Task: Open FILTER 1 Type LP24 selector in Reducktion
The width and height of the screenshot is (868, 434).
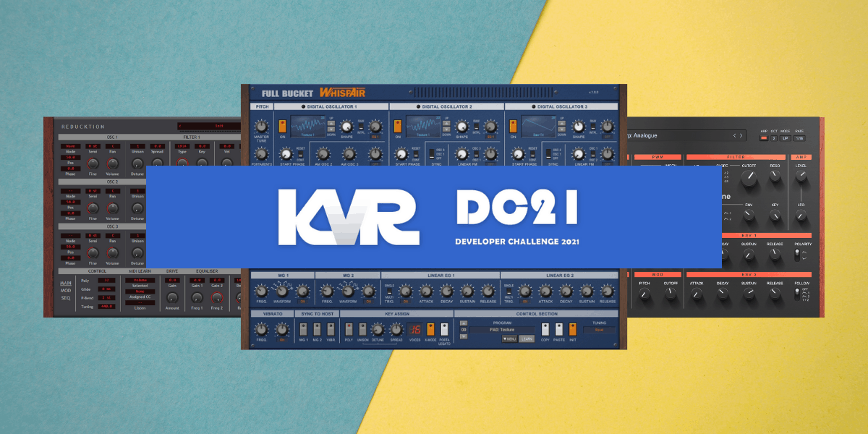Action: 182,146
